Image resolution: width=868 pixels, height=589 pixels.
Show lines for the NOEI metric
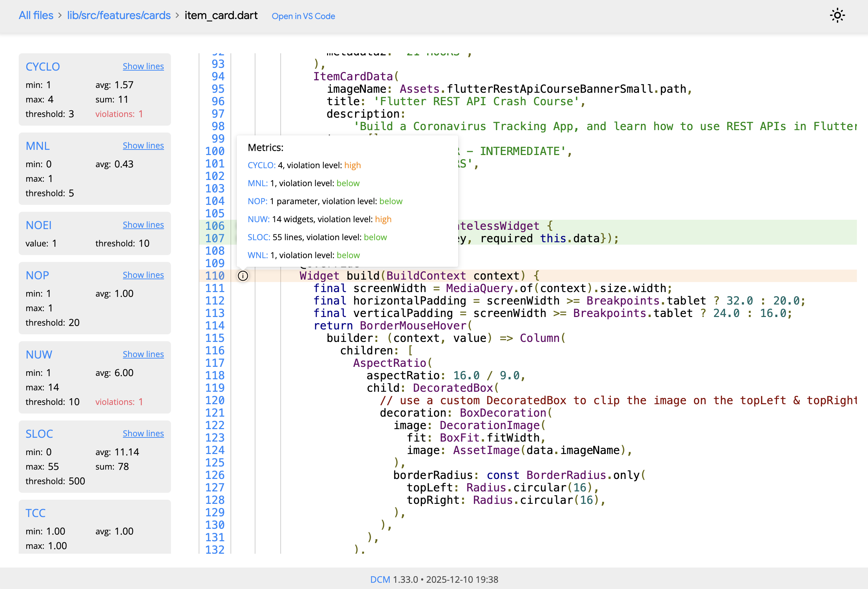click(143, 225)
